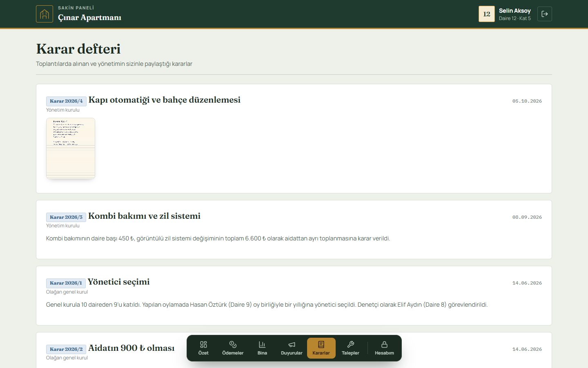Click the date 05.10.2026

(527, 101)
